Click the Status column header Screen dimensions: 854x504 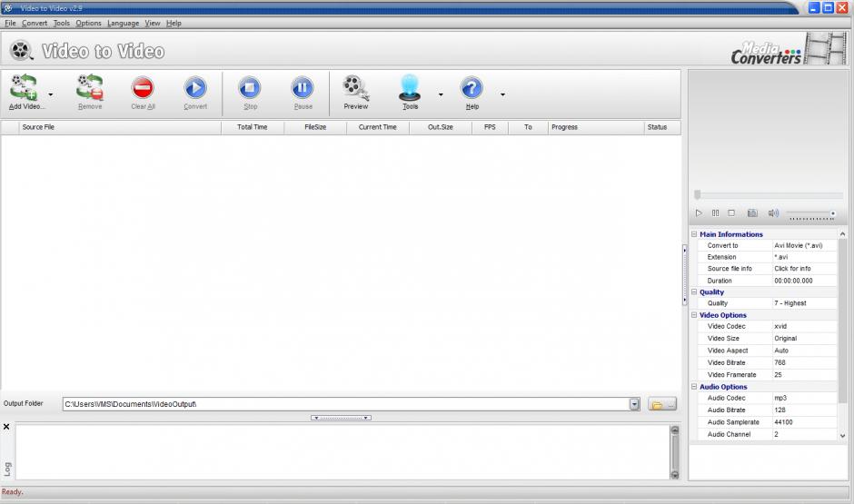pos(661,127)
